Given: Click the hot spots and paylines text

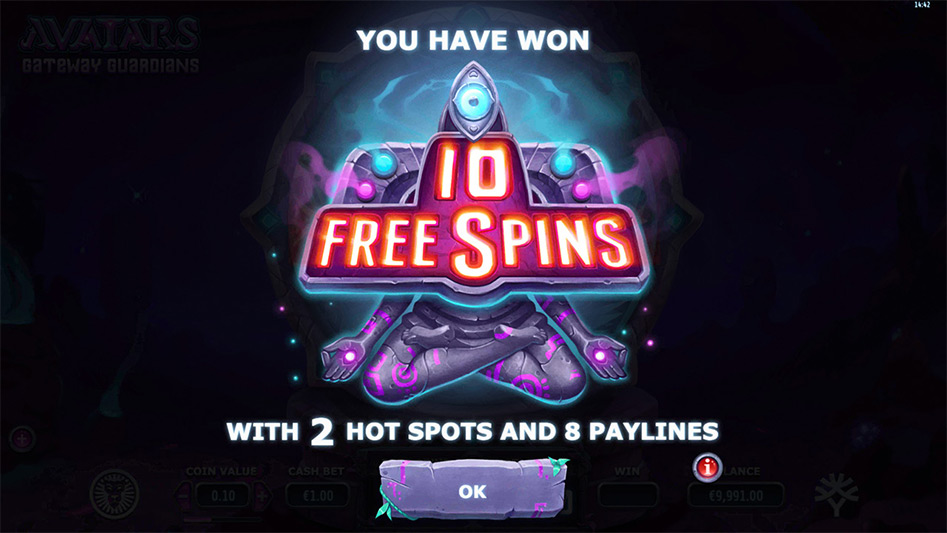Looking at the screenshot, I should point(473,432).
